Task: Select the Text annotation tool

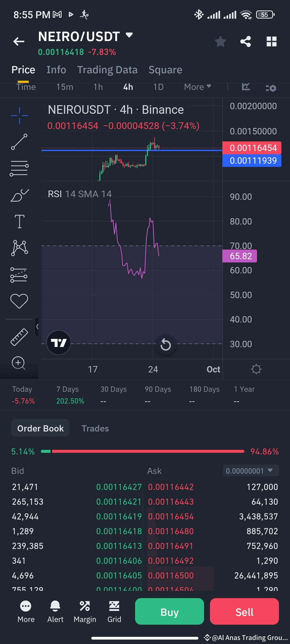Action: [19, 221]
